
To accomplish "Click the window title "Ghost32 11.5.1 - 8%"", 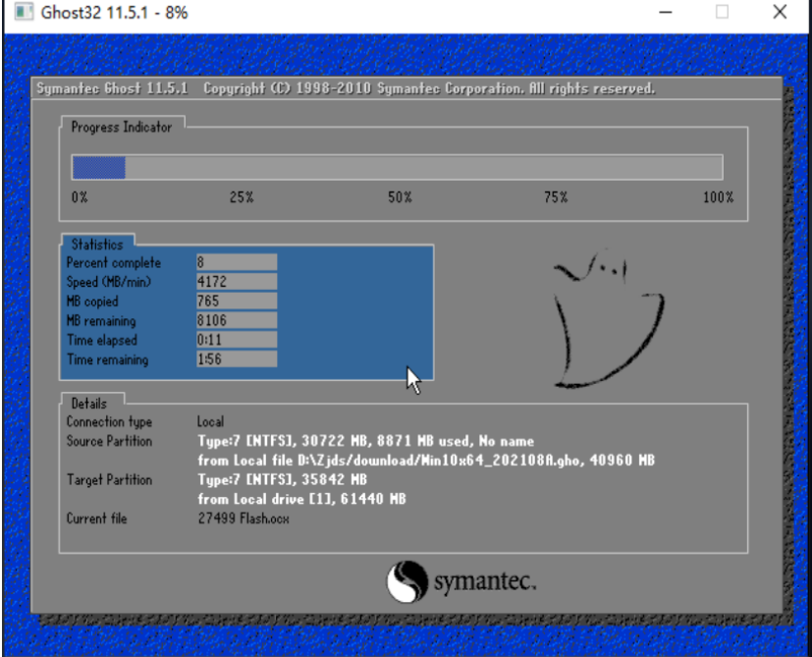I will pos(114,13).
